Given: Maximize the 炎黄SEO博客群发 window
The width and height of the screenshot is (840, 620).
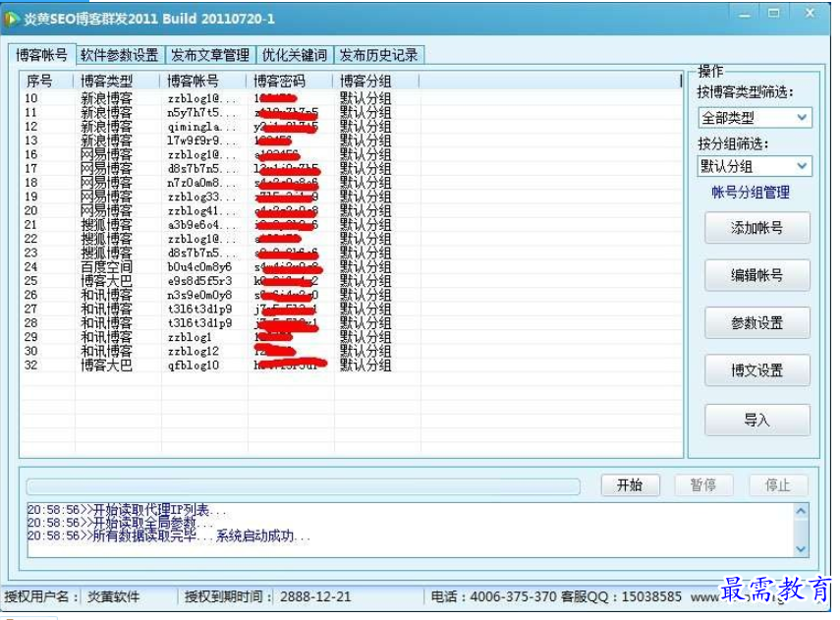Looking at the screenshot, I should click(773, 14).
